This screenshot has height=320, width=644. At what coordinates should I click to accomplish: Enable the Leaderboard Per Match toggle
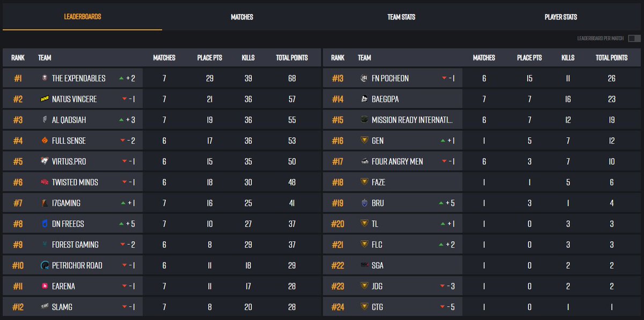click(633, 39)
